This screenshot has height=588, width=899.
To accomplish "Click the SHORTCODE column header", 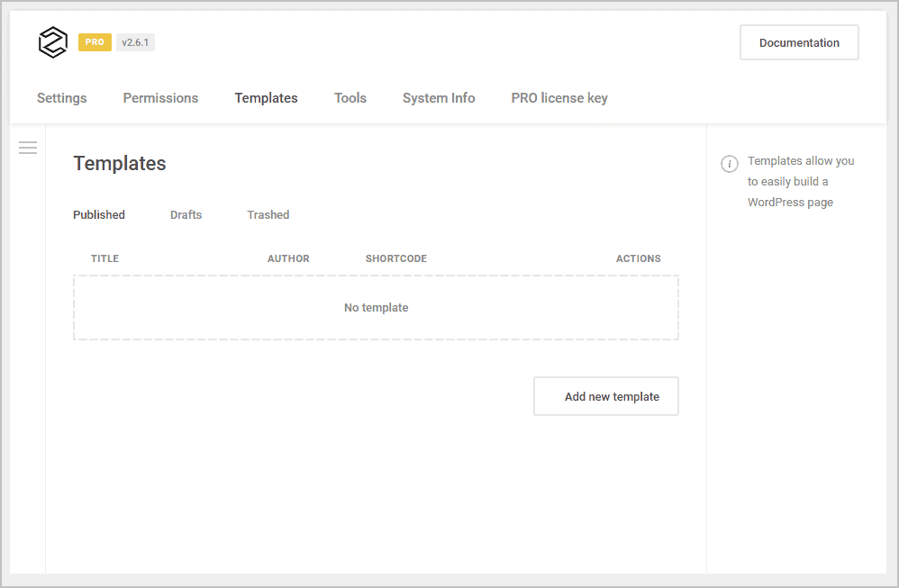I will click(396, 258).
